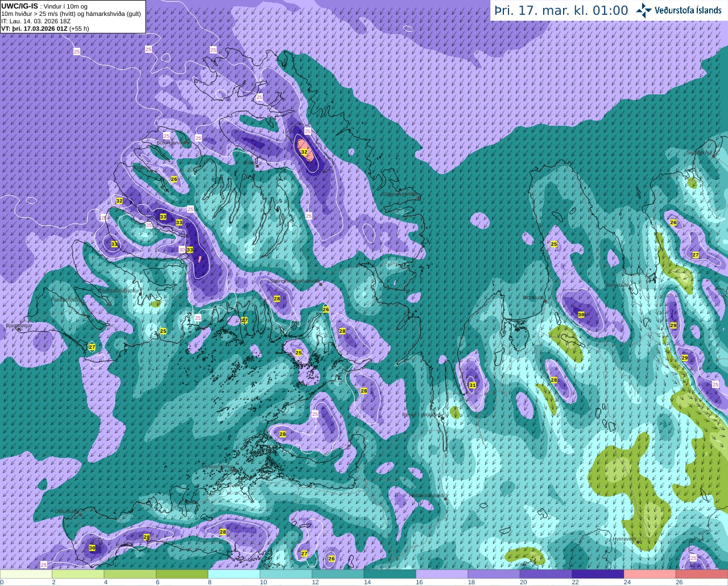Click the yellow '30' gust label near Blönduós
Image resolution: width=728 pixels, height=586 pixels.
581,315
